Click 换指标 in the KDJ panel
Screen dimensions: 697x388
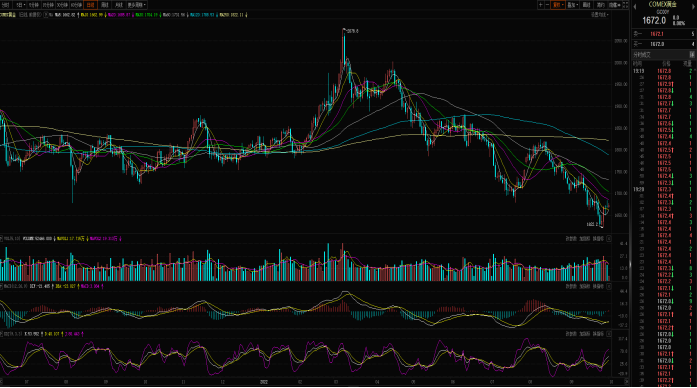point(598,333)
